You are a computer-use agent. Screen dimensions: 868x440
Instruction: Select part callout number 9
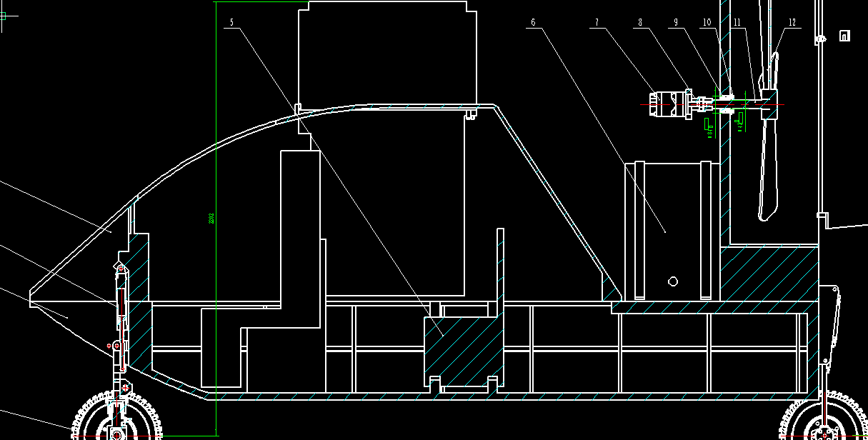point(674,22)
